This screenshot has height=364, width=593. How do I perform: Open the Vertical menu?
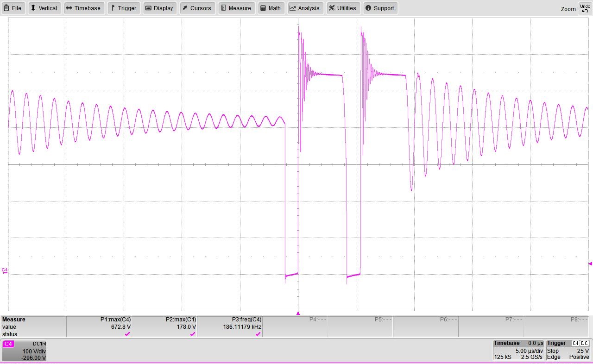click(x=44, y=8)
